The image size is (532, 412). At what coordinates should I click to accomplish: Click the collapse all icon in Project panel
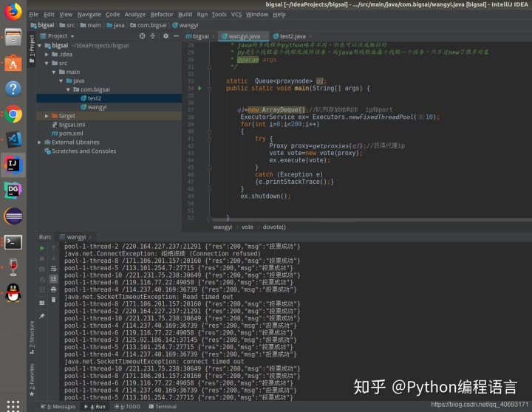[153, 36]
